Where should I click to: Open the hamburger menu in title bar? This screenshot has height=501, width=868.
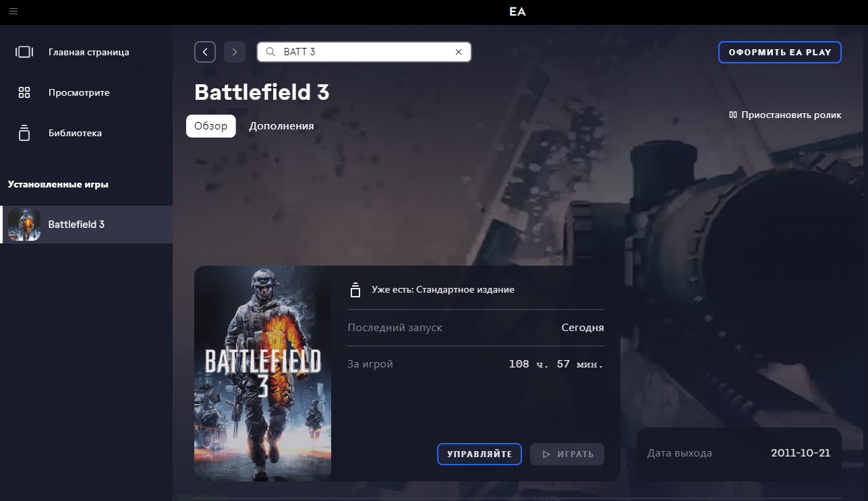13,11
